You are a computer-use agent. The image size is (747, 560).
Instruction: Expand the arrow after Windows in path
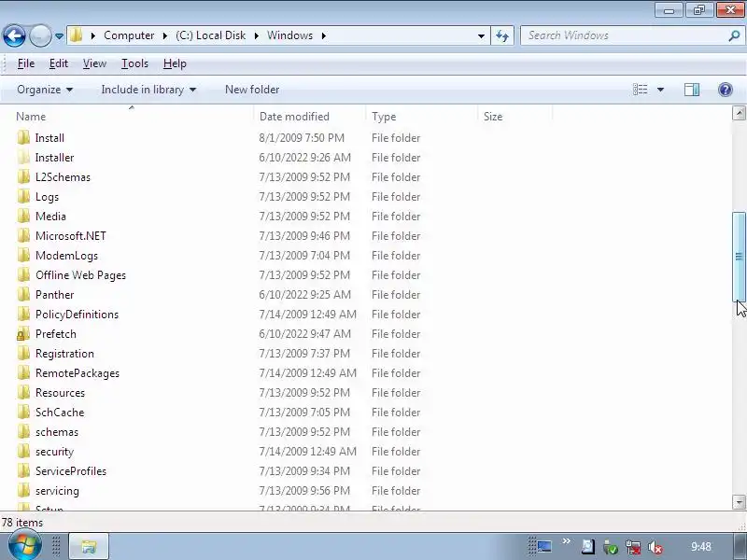point(323,35)
